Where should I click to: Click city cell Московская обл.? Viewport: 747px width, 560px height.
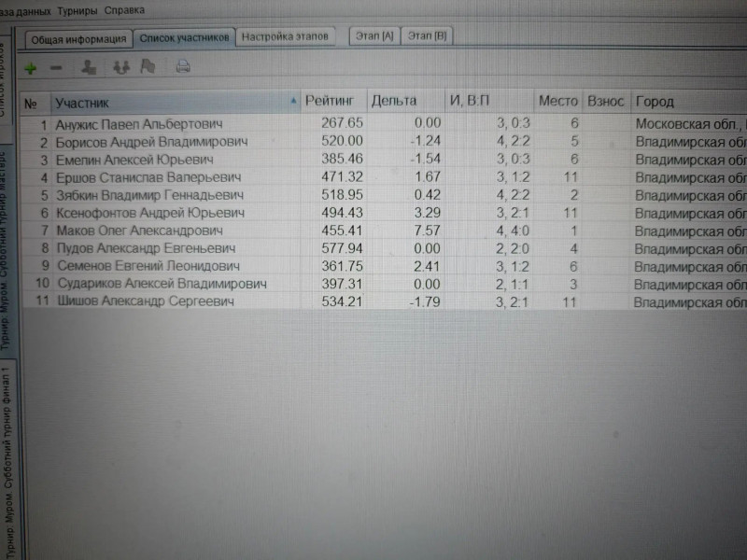pos(689,124)
